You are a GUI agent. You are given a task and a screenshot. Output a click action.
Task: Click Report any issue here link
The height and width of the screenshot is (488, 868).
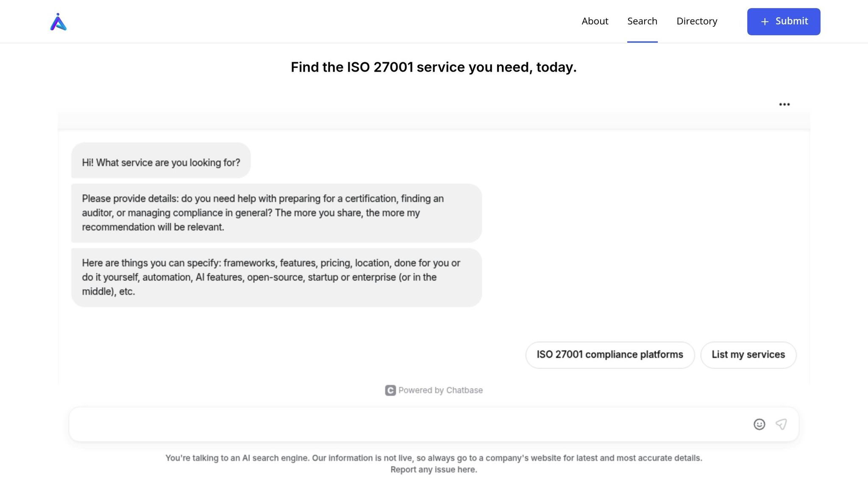click(x=434, y=469)
